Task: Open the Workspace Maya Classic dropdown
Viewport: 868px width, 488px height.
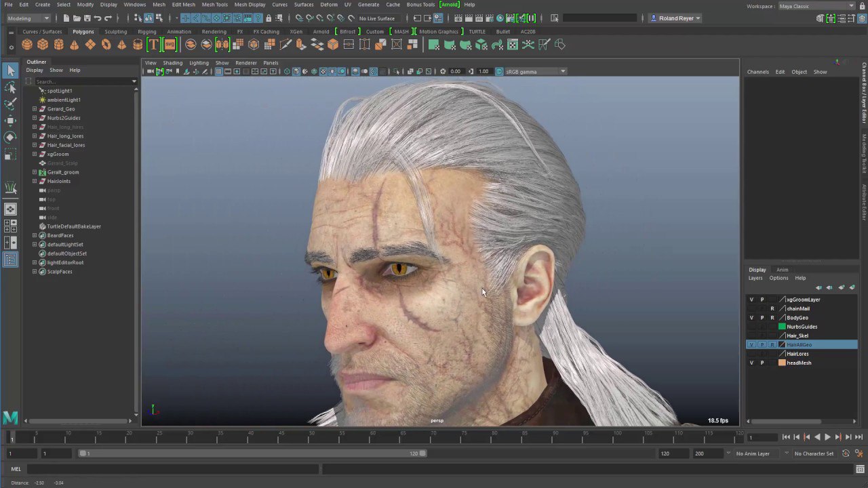Action: [x=816, y=6]
